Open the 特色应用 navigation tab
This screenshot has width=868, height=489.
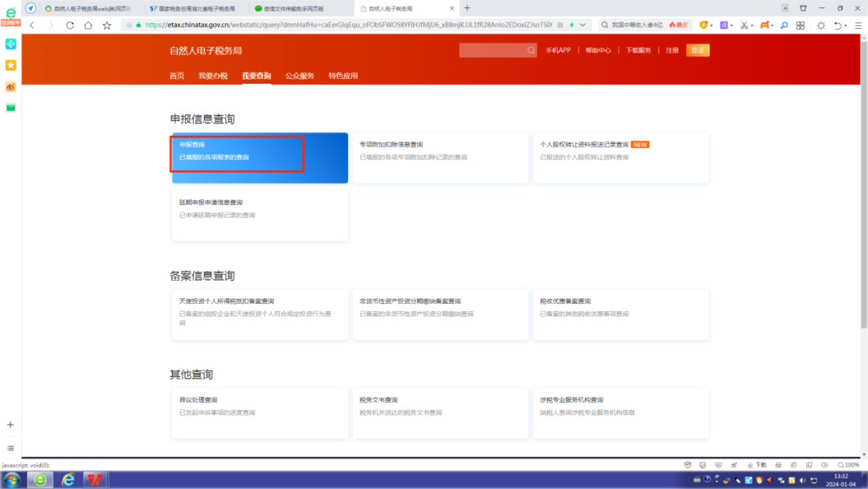(343, 76)
